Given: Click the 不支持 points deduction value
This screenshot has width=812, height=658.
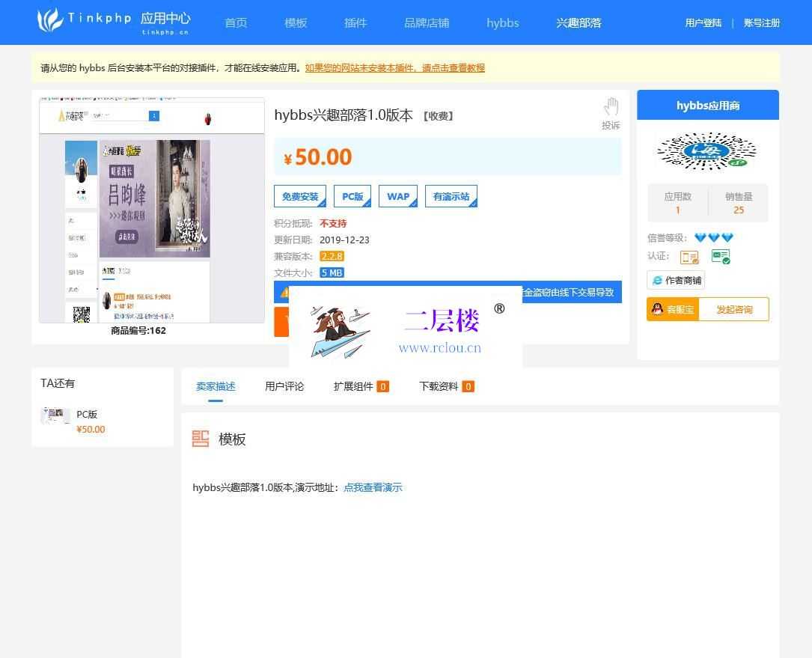Looking at the screenshot, I should click(x=333, y=223).
